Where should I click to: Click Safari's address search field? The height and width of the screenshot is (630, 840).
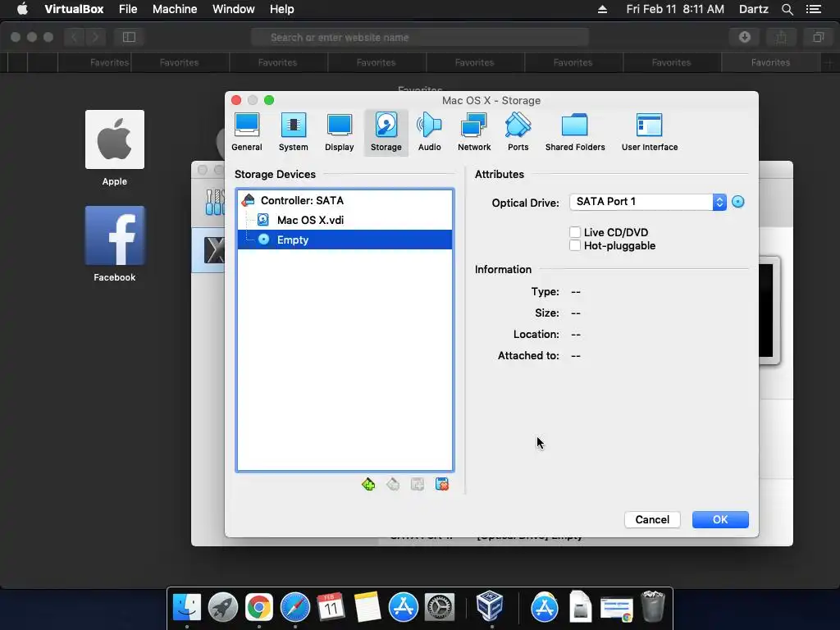coord(420,37)
